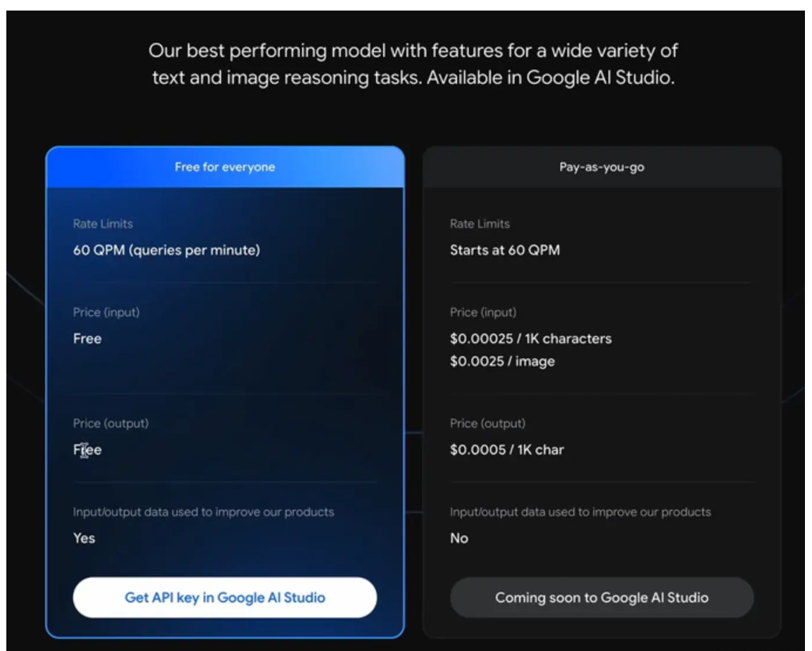812x651 pixels.
Task: Click Free under the free plan's Price (output)
Action: coord(87,450)
